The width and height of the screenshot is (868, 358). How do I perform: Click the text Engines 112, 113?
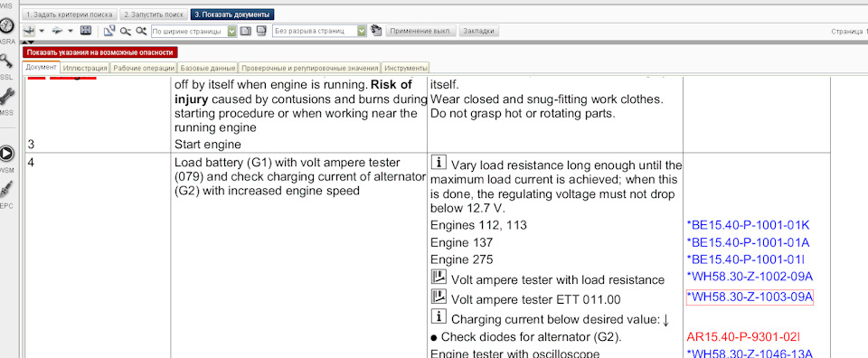(479, 225)
